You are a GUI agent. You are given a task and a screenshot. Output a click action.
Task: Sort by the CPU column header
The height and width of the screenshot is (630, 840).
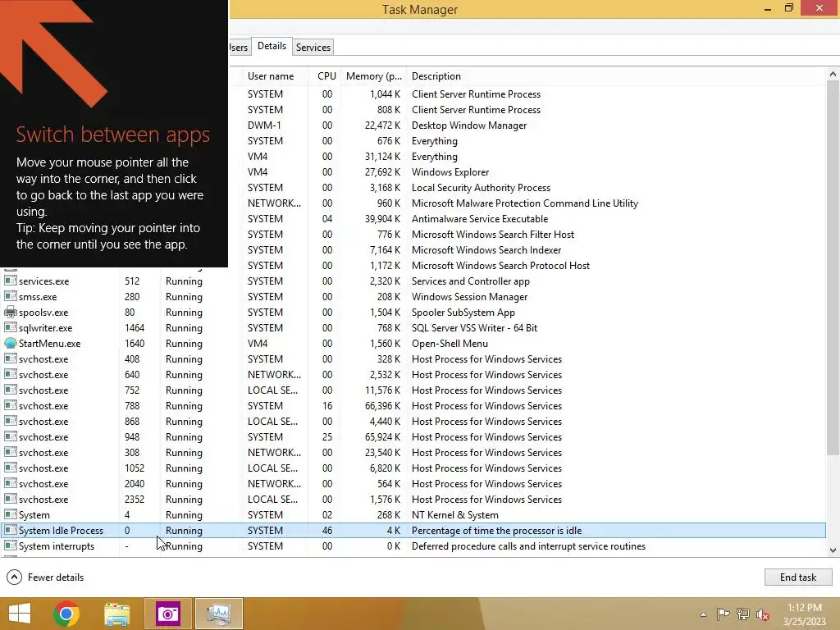coord(326,76)
